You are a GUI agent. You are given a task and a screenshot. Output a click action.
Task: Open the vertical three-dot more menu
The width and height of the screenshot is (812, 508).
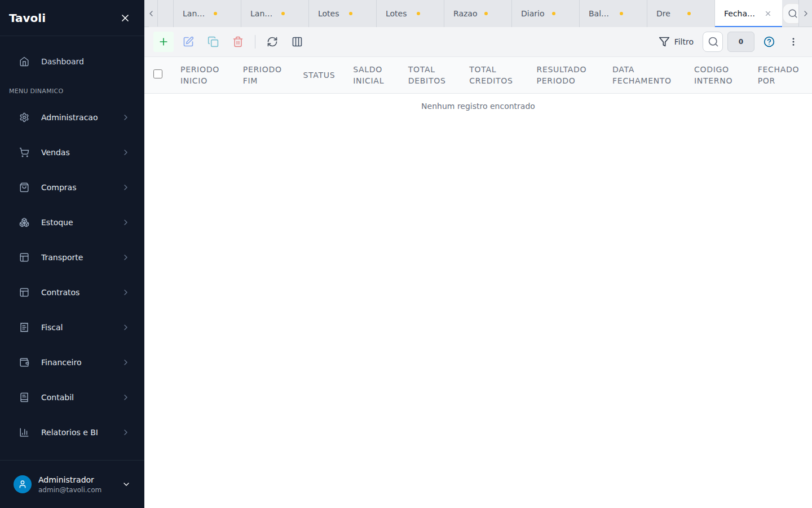tap(793, 42)
